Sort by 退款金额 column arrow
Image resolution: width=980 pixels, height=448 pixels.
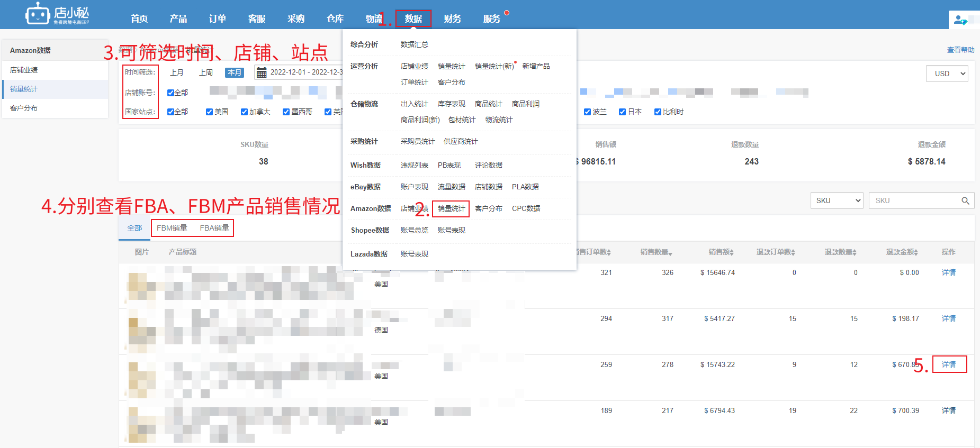(x=916, y=253)
